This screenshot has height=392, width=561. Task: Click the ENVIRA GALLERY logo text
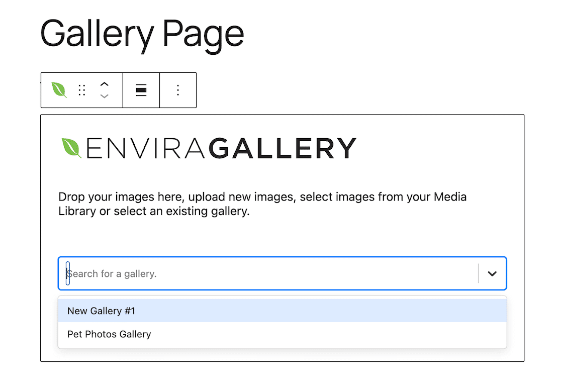221,147
